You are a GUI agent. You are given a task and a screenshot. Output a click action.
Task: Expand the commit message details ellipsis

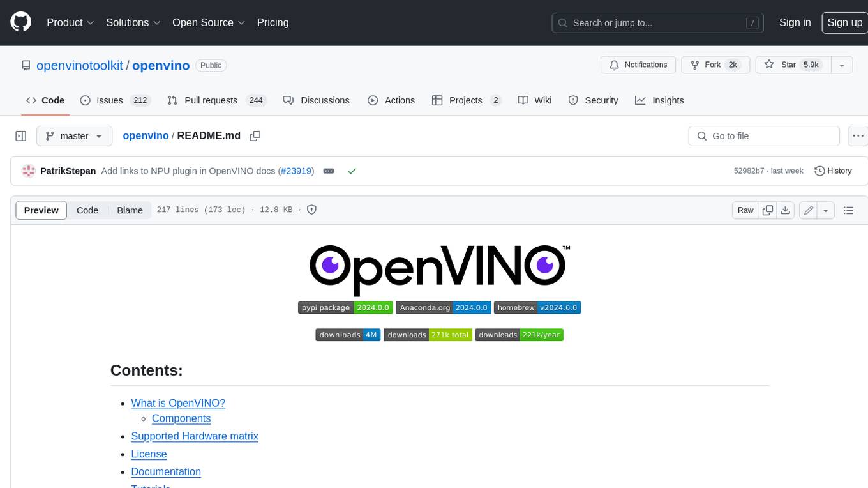329,171
